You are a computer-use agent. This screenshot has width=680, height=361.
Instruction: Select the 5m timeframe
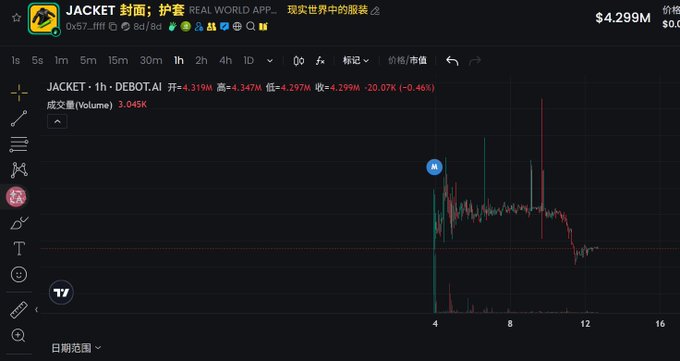point(88,61)
